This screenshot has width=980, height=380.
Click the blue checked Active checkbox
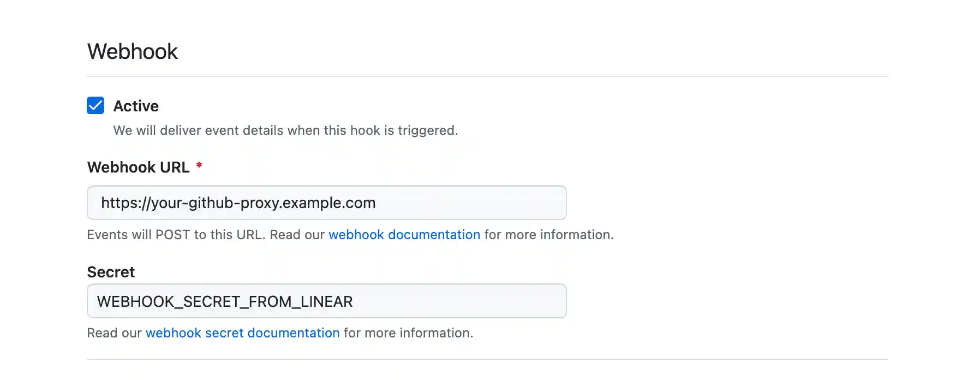click(x=95, y=105)
